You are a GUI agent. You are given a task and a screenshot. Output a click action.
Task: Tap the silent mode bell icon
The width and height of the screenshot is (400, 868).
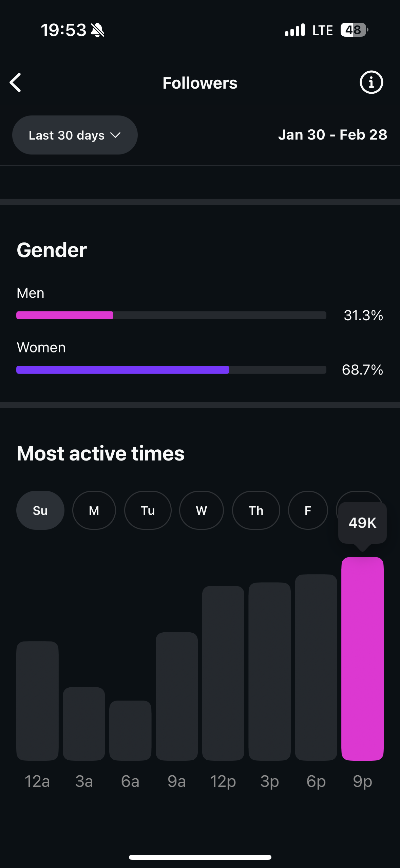coord(98,30)
